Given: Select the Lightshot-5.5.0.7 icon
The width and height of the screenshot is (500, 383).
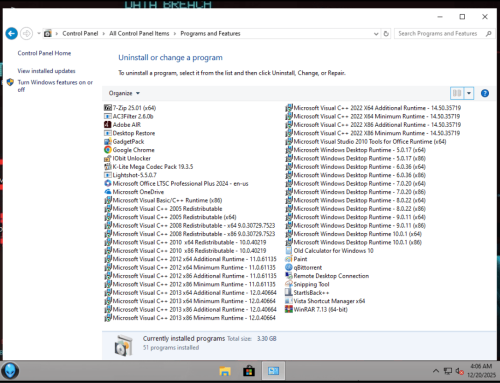Looking at the screenshot, I should point(108,175).
